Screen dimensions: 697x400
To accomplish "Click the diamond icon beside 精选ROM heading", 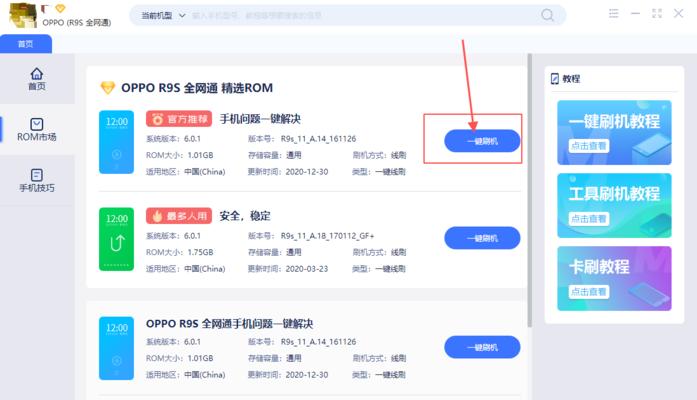I will (x=108, y=88).
